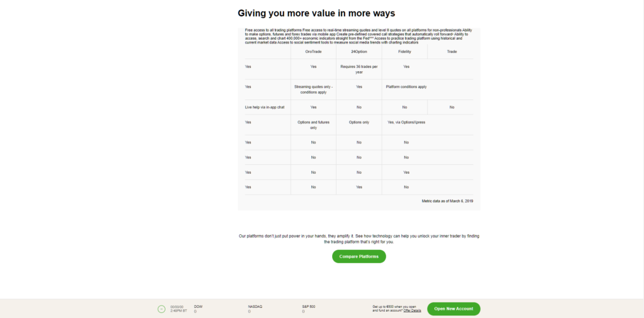Screen dimensions: 644x318
Task: Click the 'Giving you more value in more ways' heading
Action: (x=316, y=13)
